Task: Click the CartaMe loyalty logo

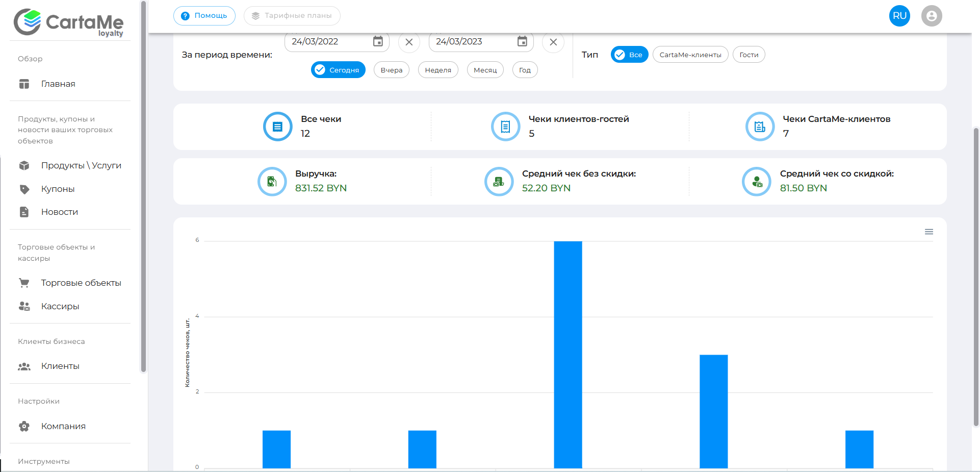Action: pos(69,22)
